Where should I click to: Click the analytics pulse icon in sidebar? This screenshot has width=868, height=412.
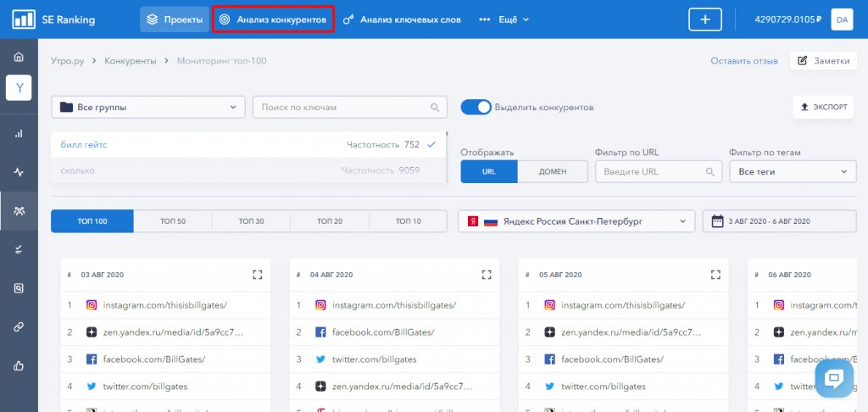point(19,172)
